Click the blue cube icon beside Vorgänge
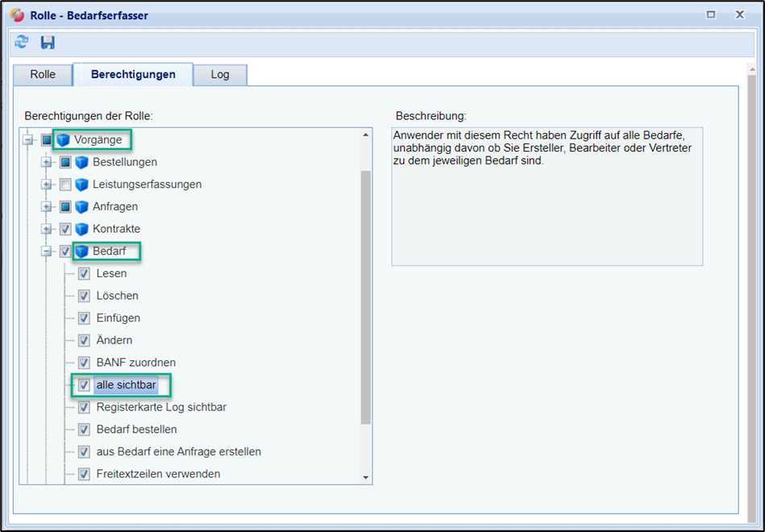 click(64, 140)
